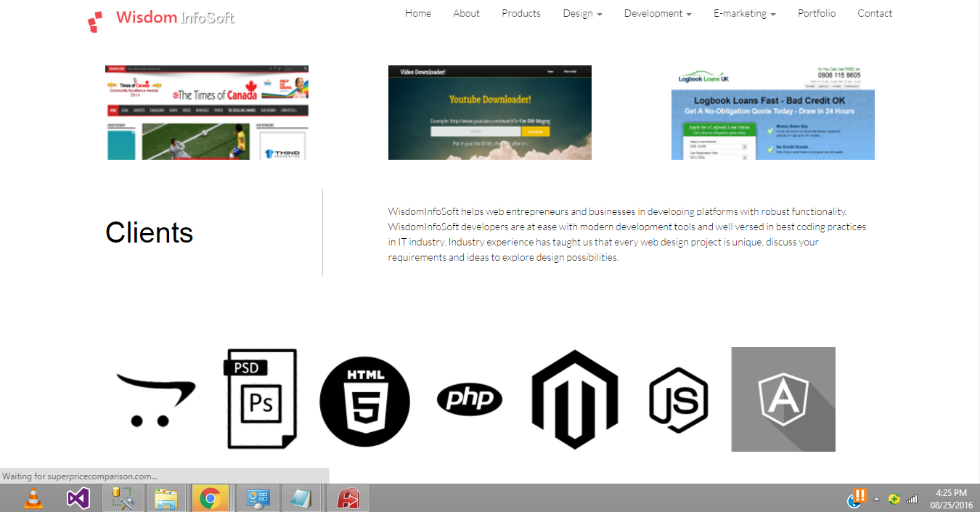980x512 pixels.
Task: Open the Logbook Loans UK portfolio thumbnail
Action: (x=773, y=113)
